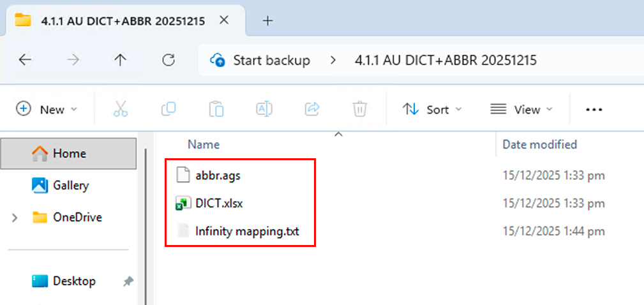Click the Forward navigation arrow
The height and width of the screenshot is (305, 644).
(73, 61)
